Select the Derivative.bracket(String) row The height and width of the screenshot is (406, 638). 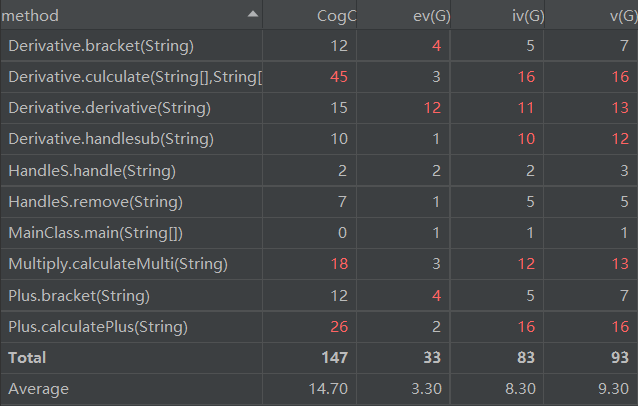pos(100,46)
